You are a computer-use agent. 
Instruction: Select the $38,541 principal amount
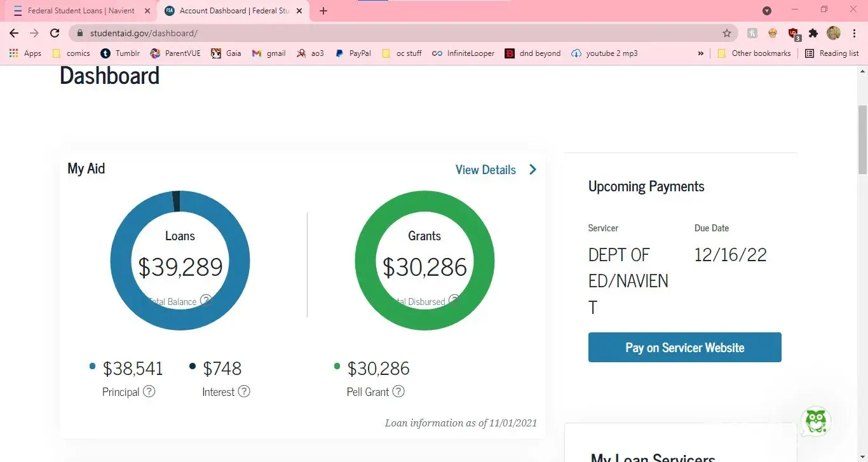[x=133, y=369]
